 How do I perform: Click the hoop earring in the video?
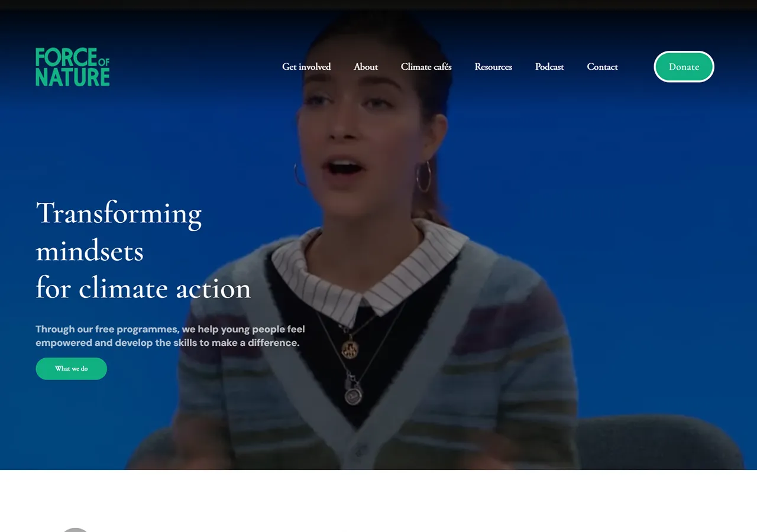click(423, 176)
